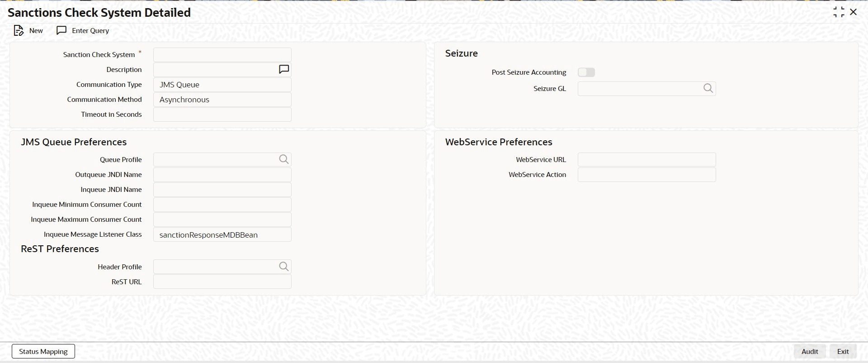Click the 'Timeout in Seconds' label
The width and height of the screenshot is (868, 363).
coord(111,115)
